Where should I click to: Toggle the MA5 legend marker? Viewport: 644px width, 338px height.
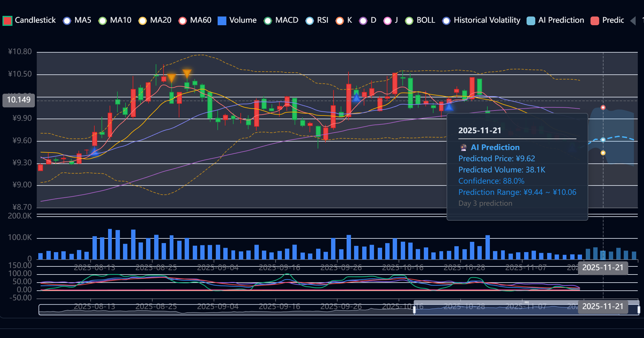tap(67, 21)
